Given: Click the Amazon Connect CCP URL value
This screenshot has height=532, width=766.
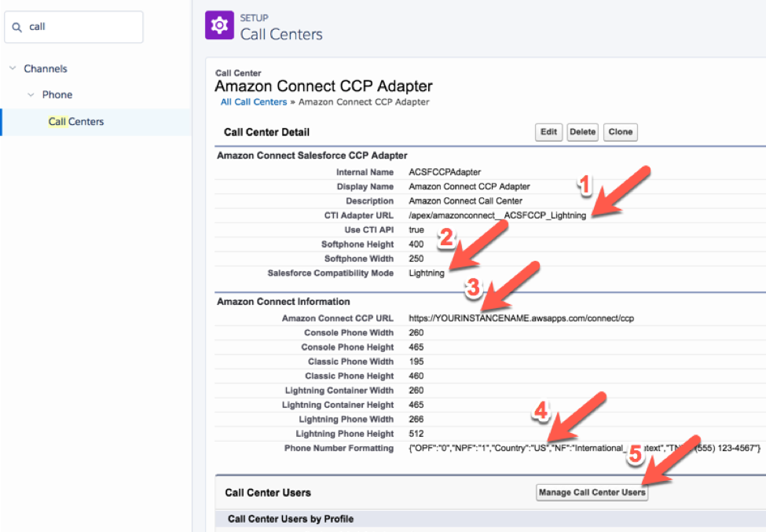Looking at the screenshot, I should [x=521, y=318].
